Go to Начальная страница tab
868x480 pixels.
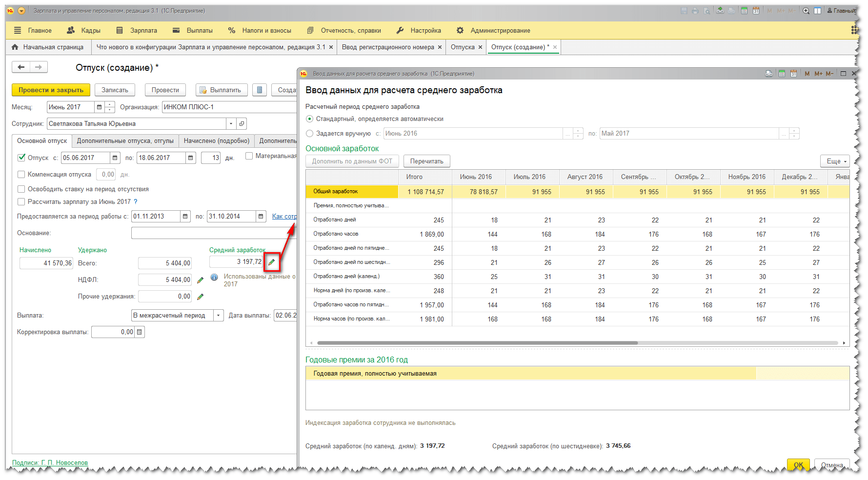point(48,47)
